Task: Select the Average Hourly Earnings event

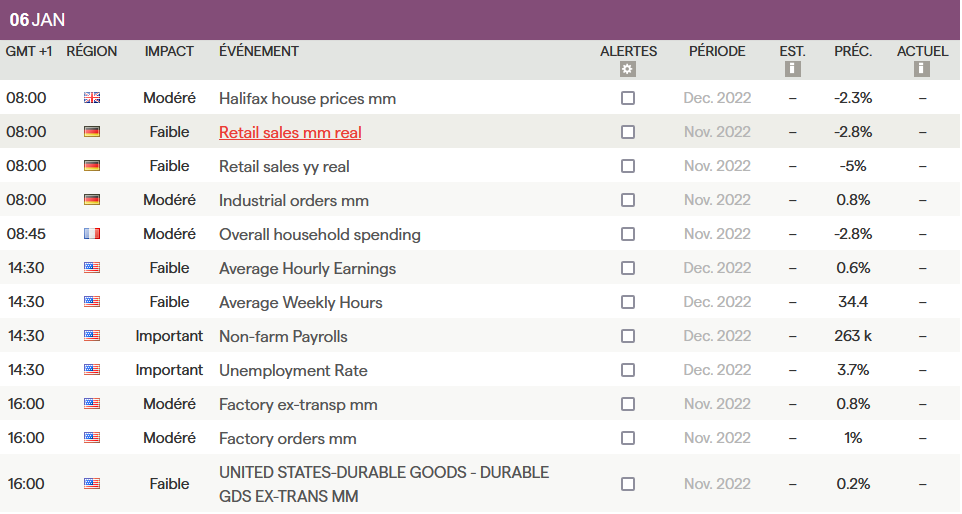Action: click(307, 268)
